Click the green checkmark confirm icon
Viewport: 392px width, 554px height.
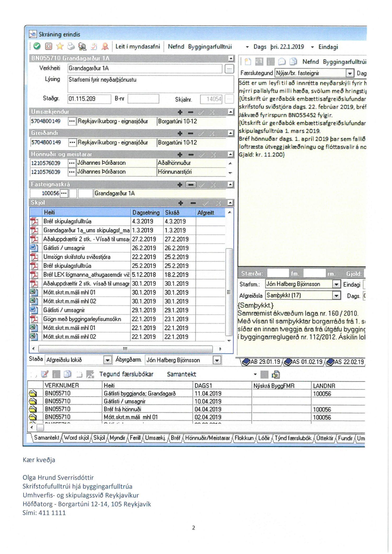(x=37, y=46)
